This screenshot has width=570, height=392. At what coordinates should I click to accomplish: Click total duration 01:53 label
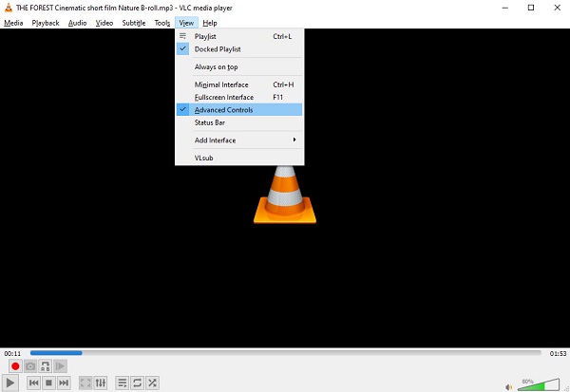point(558,353)
